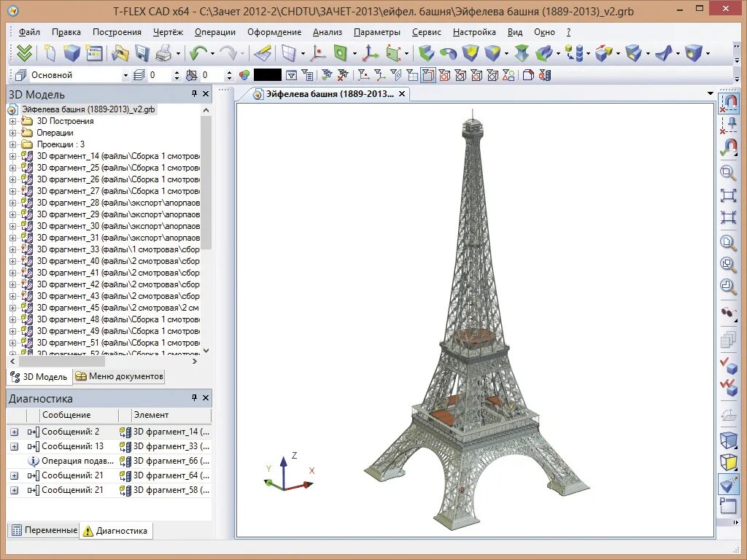Switch to the Переменные tab
Image resolution: width=747 pixels, height=560 pixels.
(x=44, y=530)
